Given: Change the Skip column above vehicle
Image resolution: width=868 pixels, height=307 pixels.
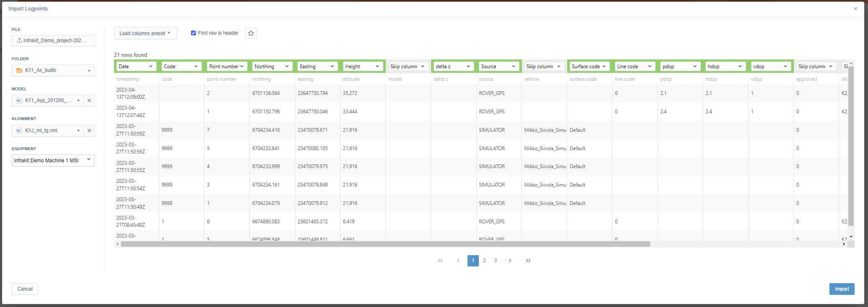Looking at the screenshot, I should (544, 66).
